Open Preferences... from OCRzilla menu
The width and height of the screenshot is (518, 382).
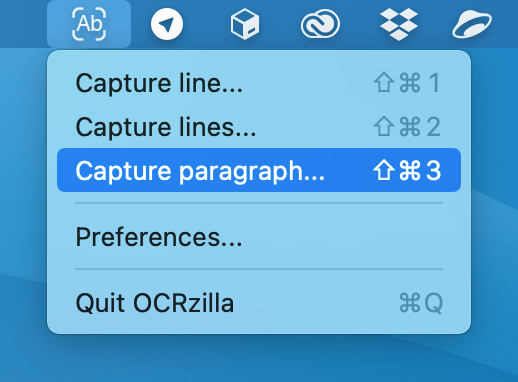(x=259, y=237)
